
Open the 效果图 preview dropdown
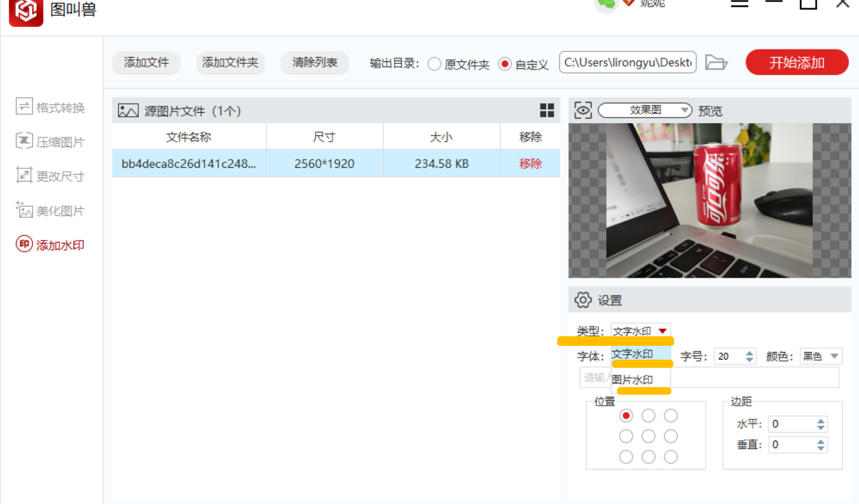tap(644, 109)
